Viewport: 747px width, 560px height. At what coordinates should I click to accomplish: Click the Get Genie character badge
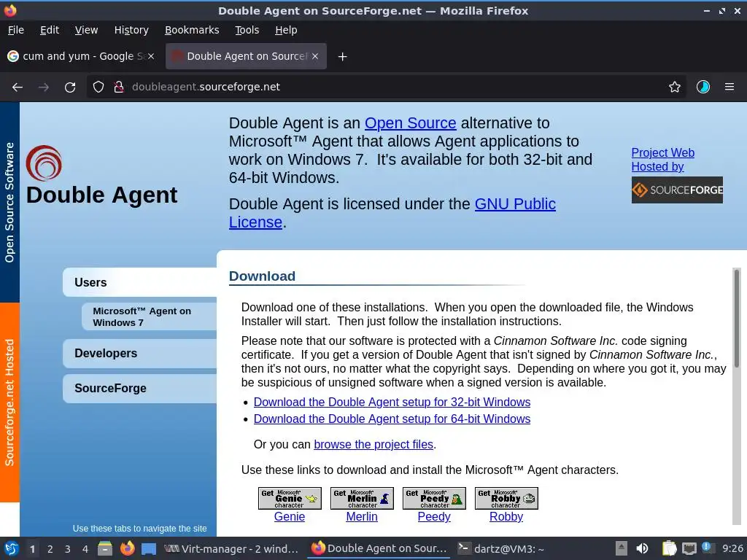(290, 498)
